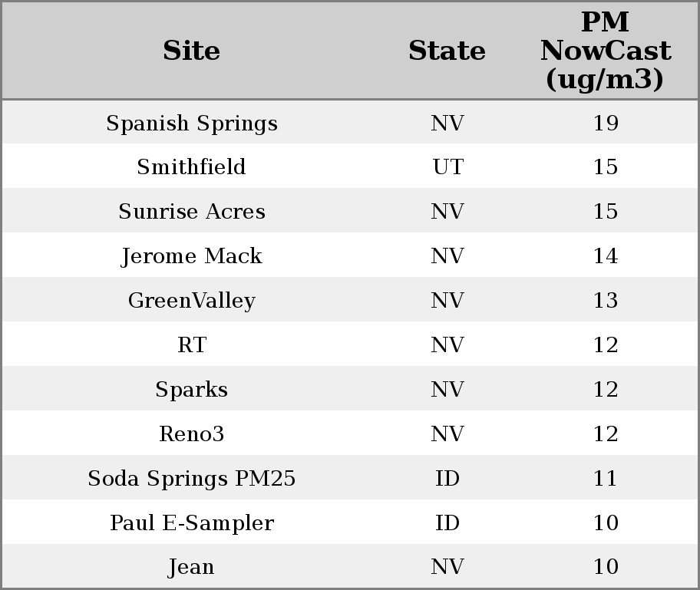
Task: Select the Paul E-Sampler site cell
Action: click(x=192, y=523)
